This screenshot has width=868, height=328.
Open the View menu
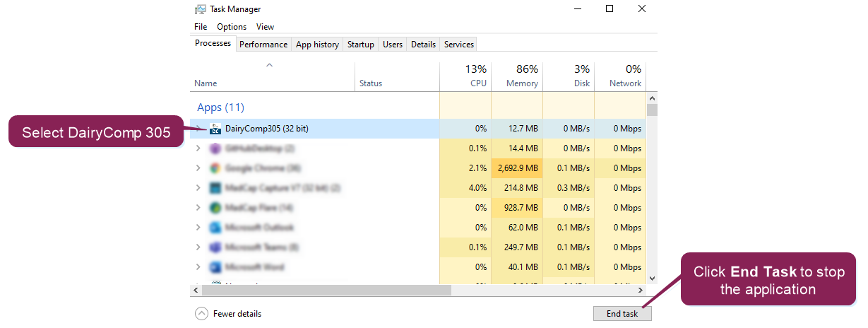coord(265,27)
